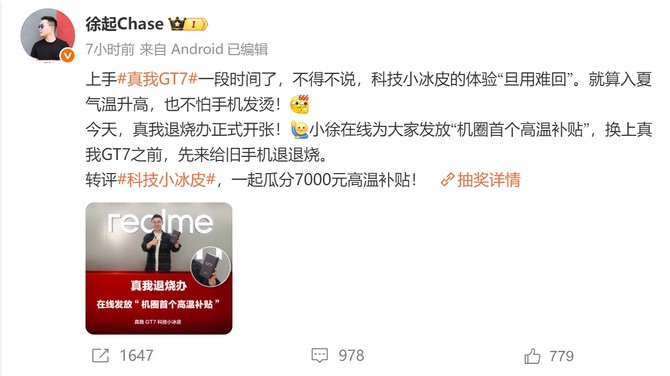
Task: Click the 来自 Android source text
Action: (x=182, y=50)
